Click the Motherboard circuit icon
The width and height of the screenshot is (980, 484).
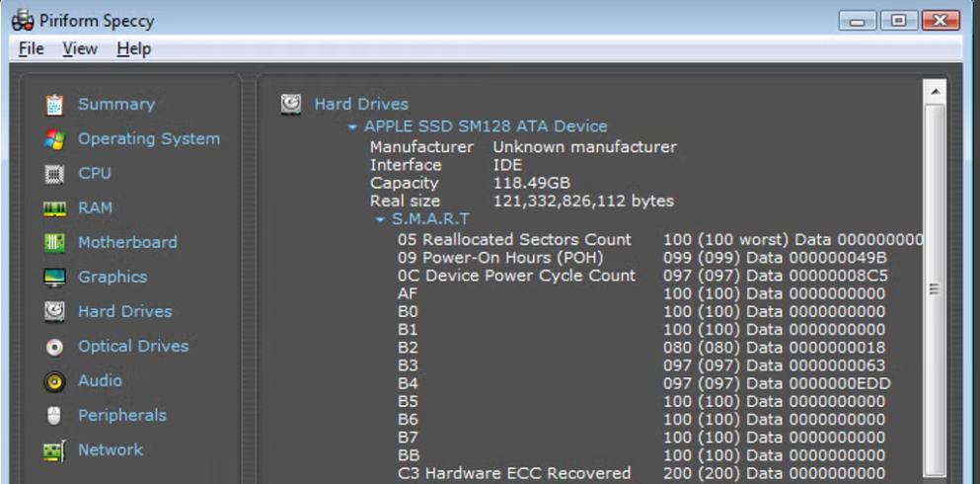coord(54,243)
